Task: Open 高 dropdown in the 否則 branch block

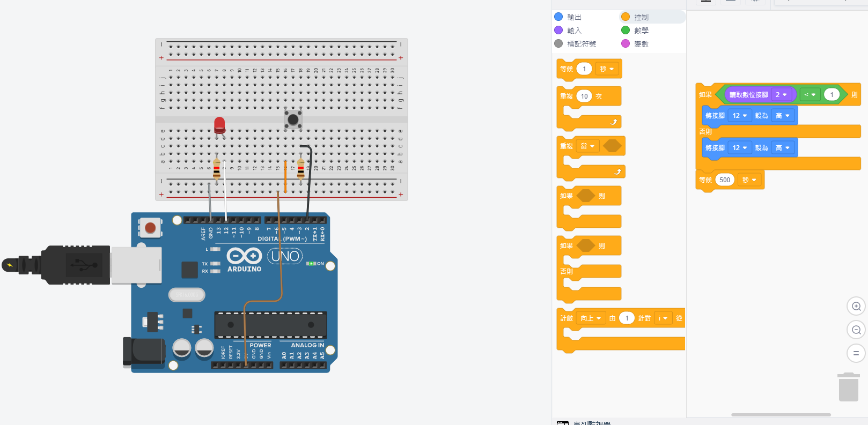Action: point(783,148)
